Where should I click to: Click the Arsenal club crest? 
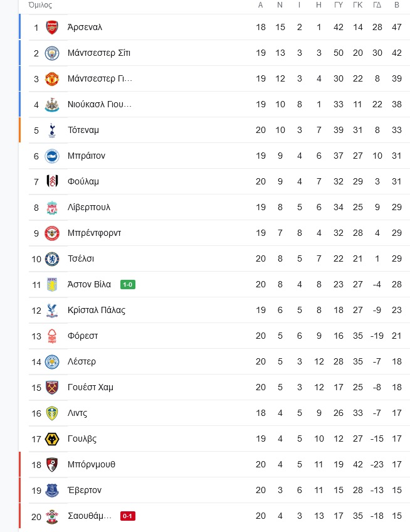click(52, 28)
